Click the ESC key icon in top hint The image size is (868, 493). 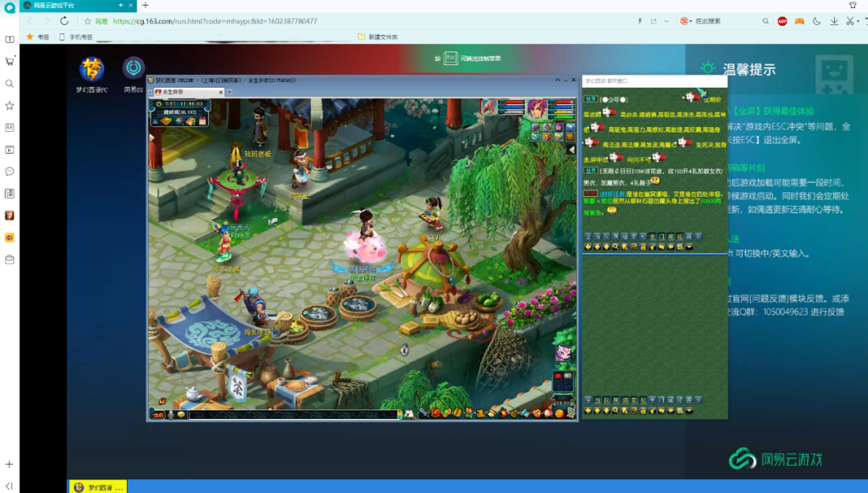coord(451,58)
